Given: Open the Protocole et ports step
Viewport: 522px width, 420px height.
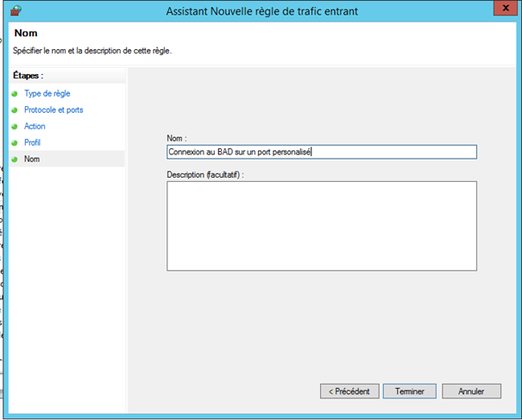Looking at the screenshot, I should (x=53, y=110).
